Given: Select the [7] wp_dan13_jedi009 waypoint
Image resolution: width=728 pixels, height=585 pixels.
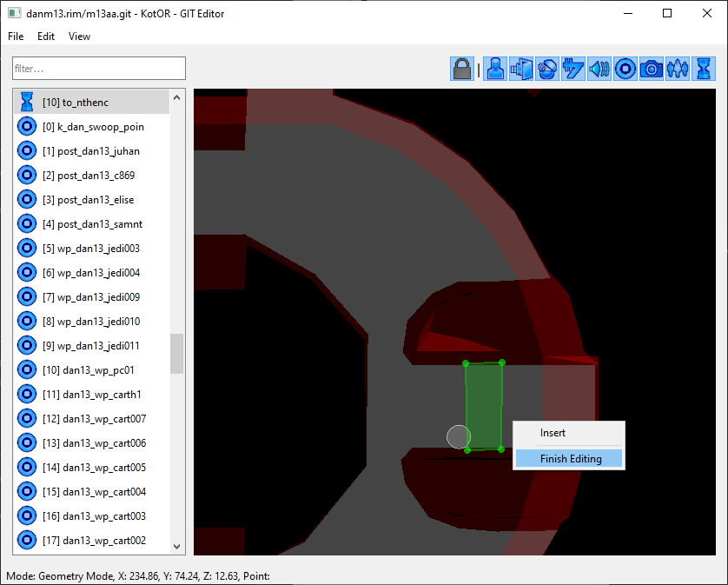Looking at the screenshot, I should 91,297.
